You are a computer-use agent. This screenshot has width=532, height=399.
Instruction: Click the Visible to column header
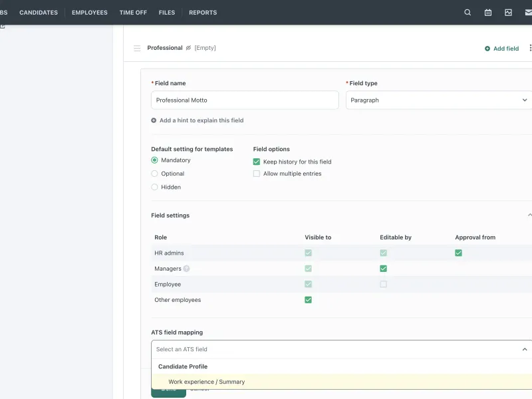pos(318,237)
